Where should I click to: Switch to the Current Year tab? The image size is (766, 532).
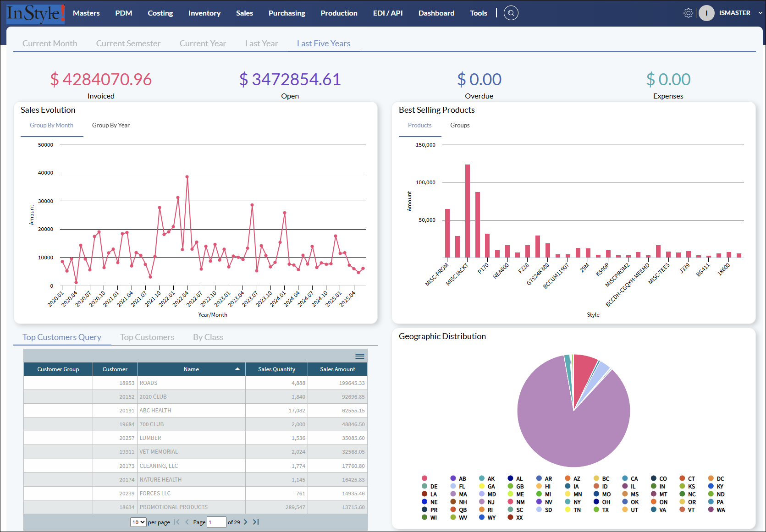pos(203,44)
